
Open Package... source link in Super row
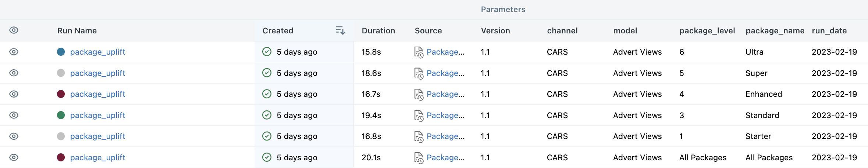445,73
